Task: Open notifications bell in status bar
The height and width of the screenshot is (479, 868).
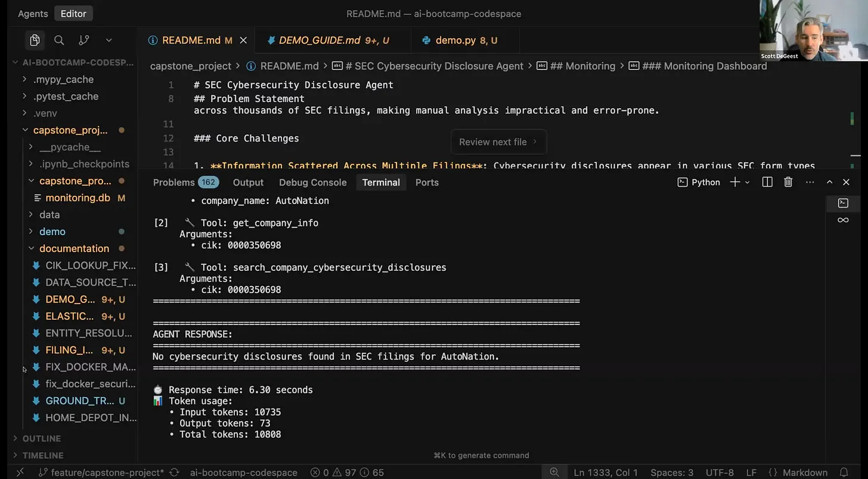Action: [x=844, y=472]
